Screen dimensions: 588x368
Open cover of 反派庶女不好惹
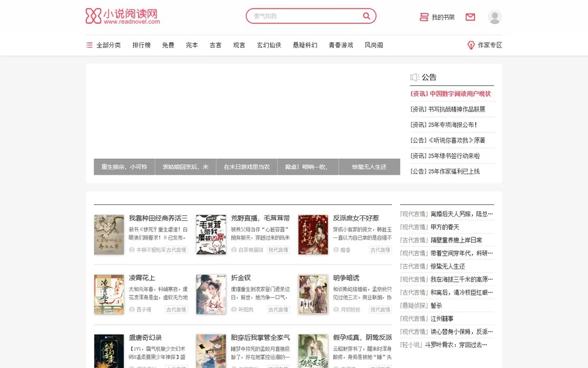313,235
